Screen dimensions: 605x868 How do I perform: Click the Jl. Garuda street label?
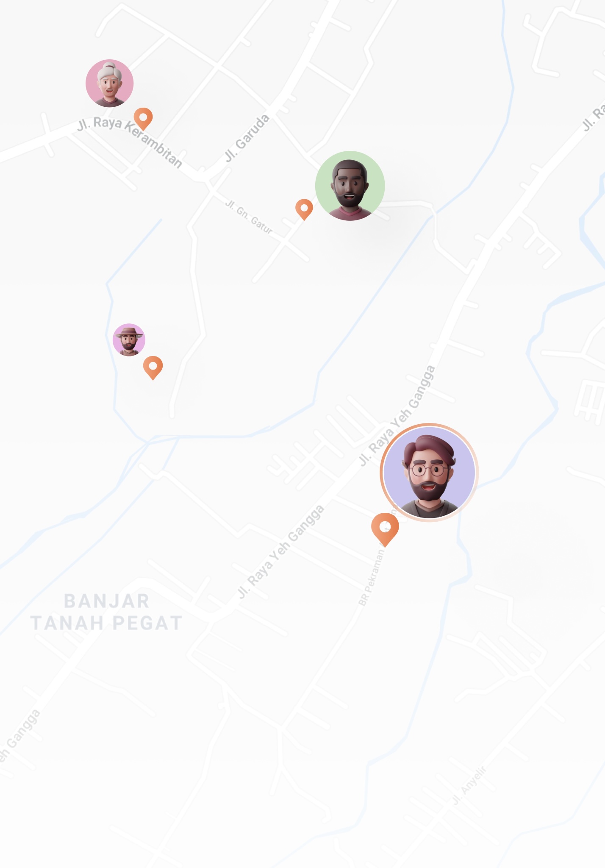pos(247,138)
